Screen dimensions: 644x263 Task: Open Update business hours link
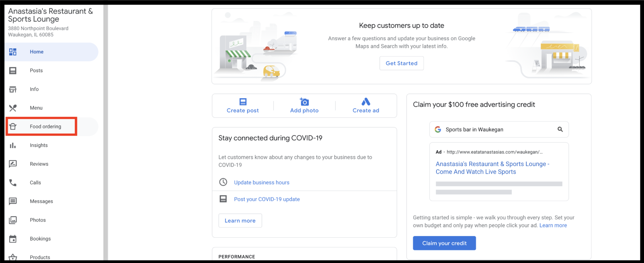click(x=261, y=182)
